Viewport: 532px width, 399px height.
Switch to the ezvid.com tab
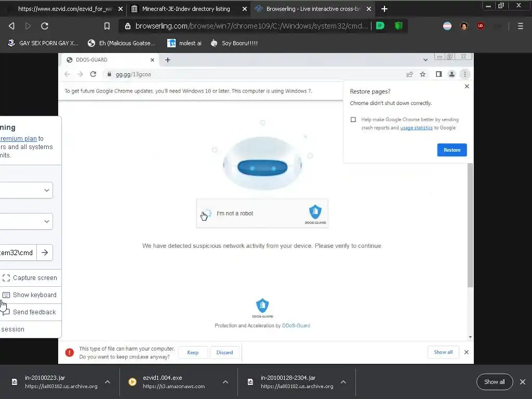(65, 9)
